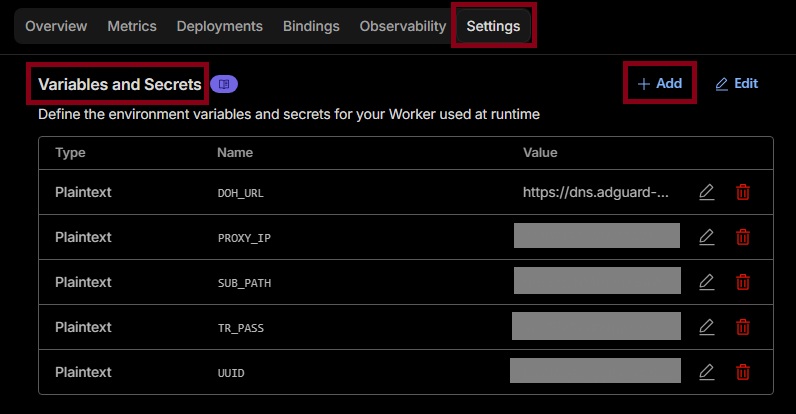The height and width of the screenshot is (414, 796).
Task: Click the PROXY_IP variable name
Action: coord(244,238)
